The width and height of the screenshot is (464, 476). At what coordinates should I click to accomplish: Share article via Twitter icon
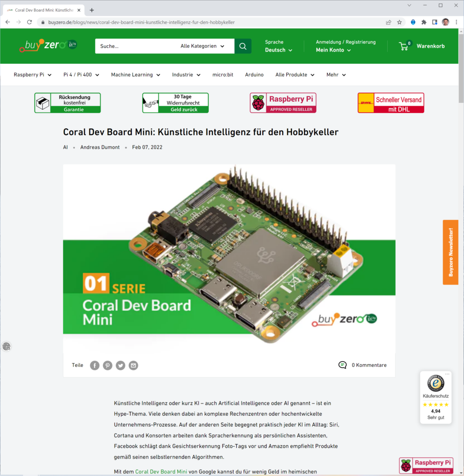point(120,365)
